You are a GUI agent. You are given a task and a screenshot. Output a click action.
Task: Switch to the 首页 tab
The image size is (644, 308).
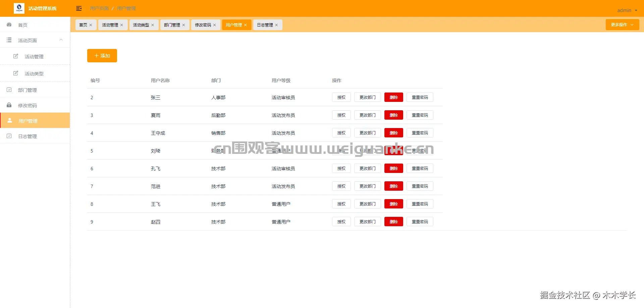tap(83, 25)
